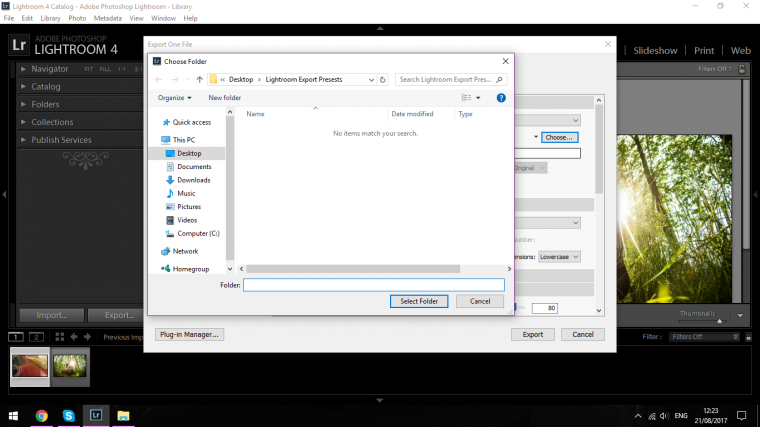Click the Choose... button in Export dialog
760x427 pixels.
click(559, 138)
